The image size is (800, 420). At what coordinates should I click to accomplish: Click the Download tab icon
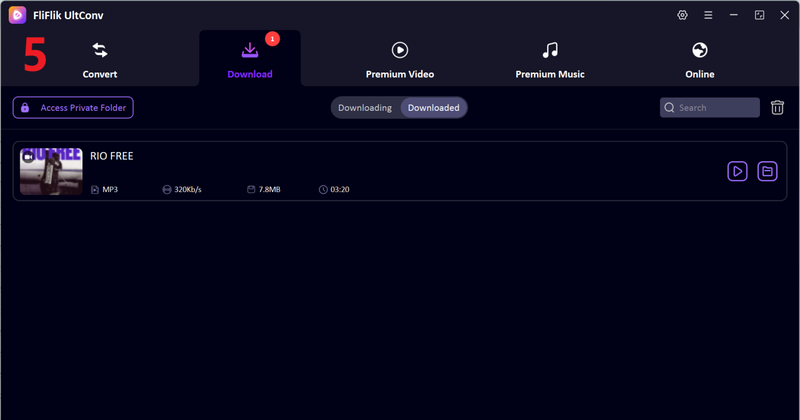(250, 51)
